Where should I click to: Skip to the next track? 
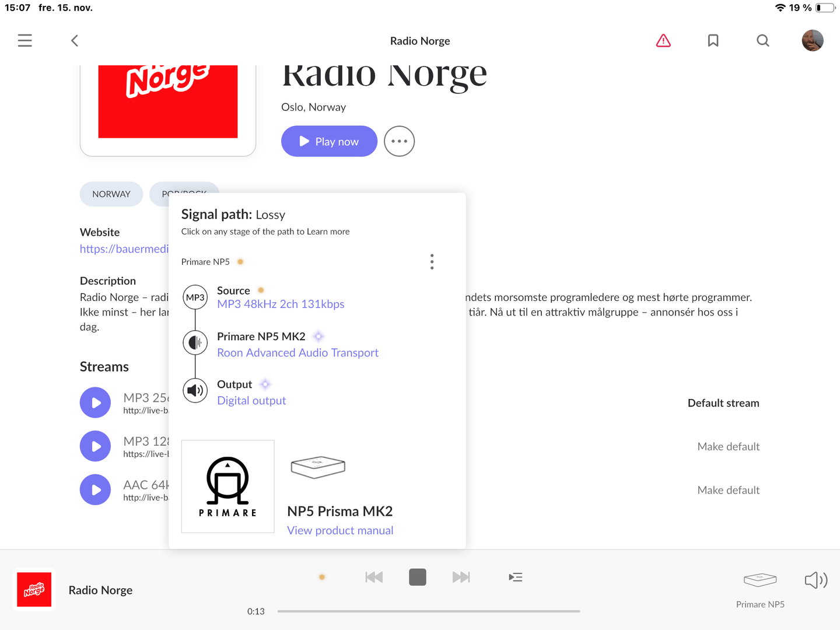point(461,577)
